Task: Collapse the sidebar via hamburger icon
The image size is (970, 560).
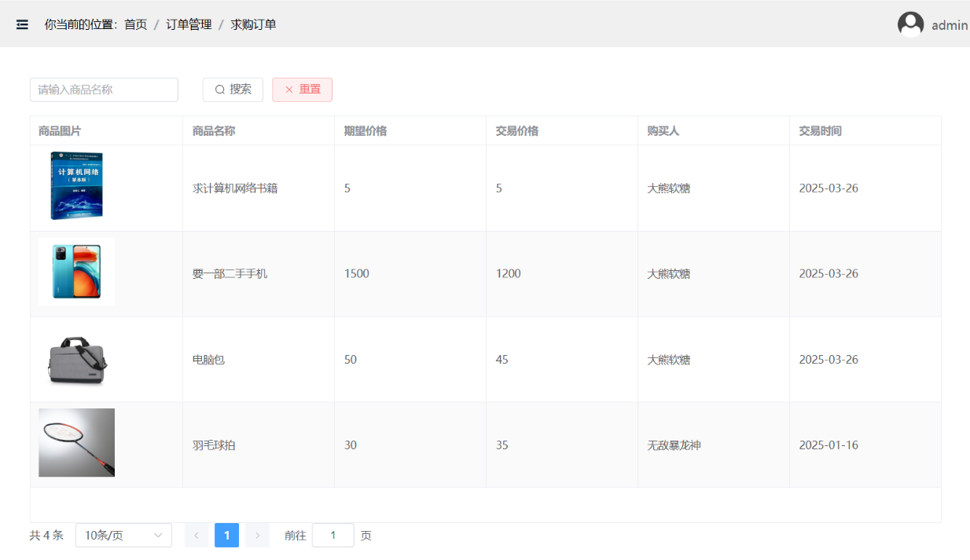Action: [x=22, y=25]
